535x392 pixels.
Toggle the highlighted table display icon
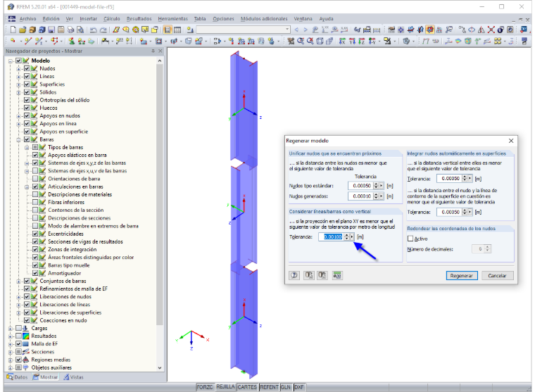(x=168, y=30)
